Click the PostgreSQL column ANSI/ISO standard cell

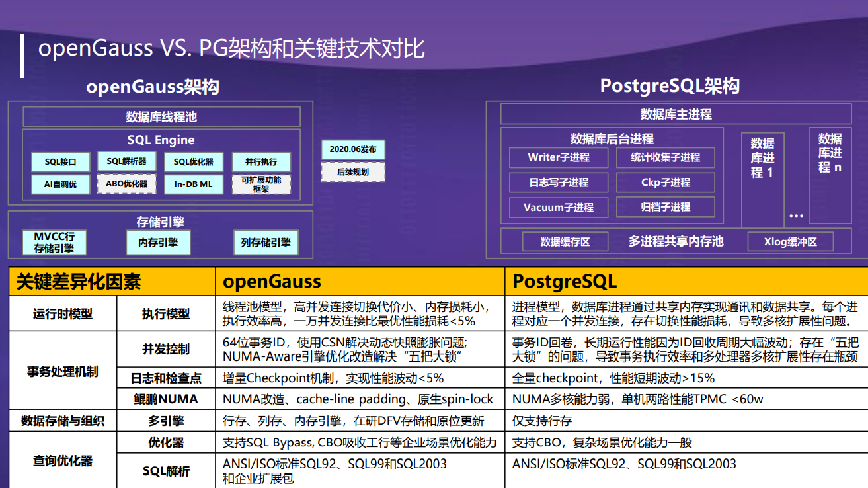pos(686,471)
